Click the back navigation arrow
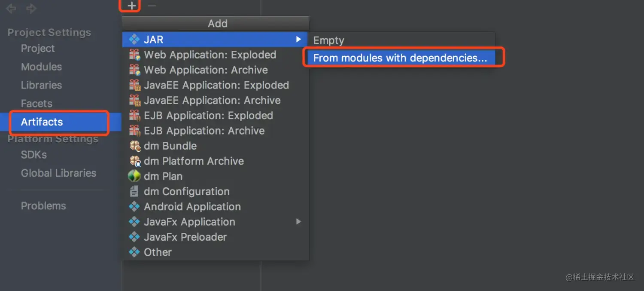The width and height of the screenshot is (644, 291). tap(11, 9)
